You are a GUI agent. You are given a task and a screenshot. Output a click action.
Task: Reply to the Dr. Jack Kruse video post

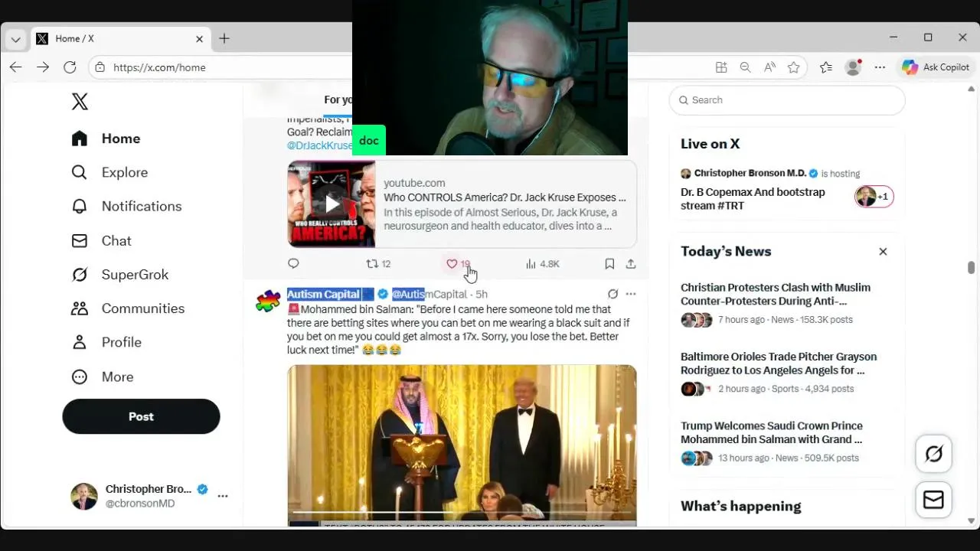coord(293,263)
